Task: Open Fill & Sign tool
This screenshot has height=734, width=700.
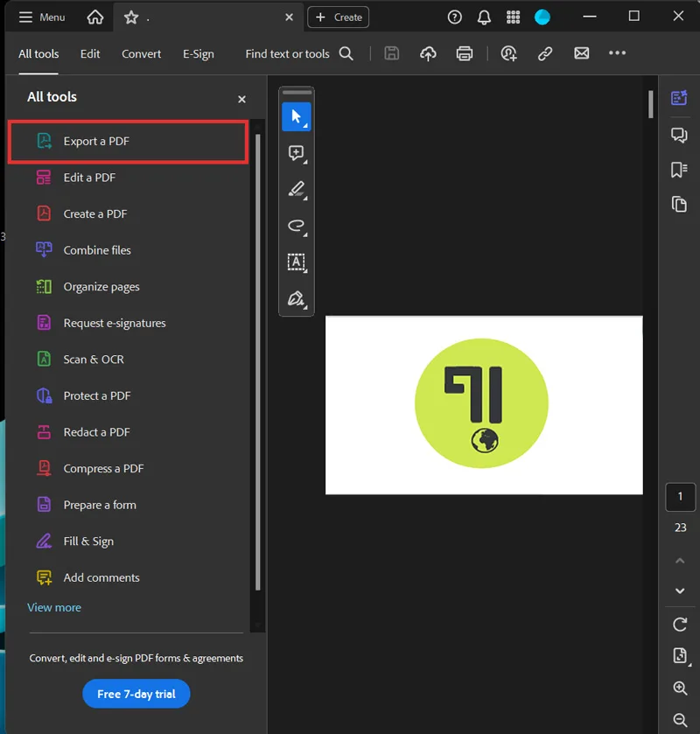Action: pos(129,542)
